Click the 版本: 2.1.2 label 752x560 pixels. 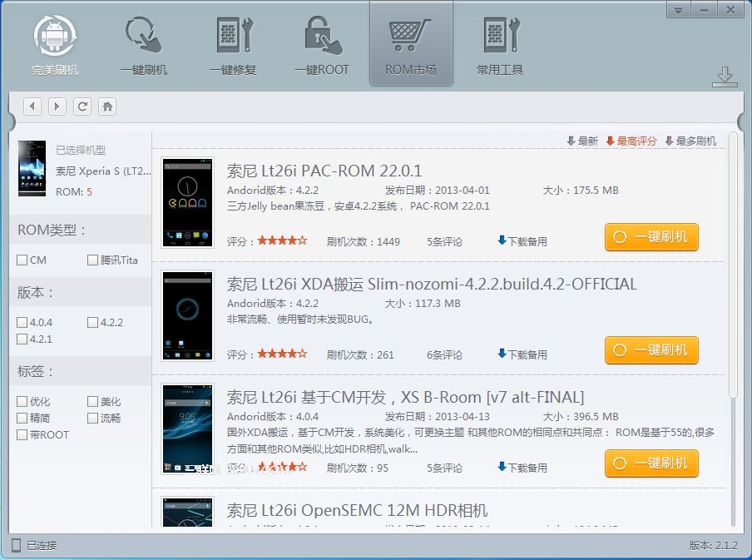[713, 545]
